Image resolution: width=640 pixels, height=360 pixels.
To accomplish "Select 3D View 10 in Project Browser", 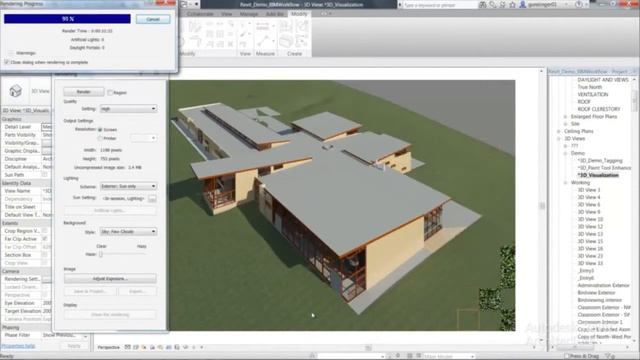I will click(x=590, y=220).
